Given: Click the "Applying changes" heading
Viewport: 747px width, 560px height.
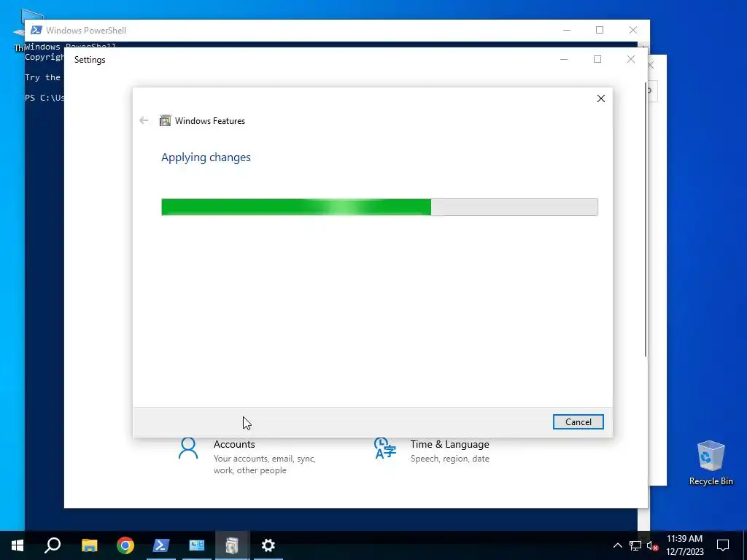Looking at the screenshot, I should (206, 157).
